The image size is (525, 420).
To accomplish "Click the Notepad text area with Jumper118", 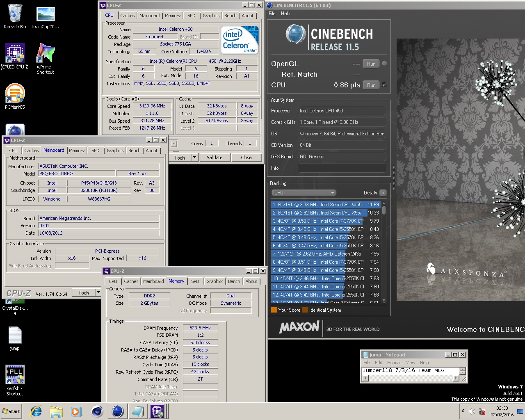I will click(x=410, y=371).
